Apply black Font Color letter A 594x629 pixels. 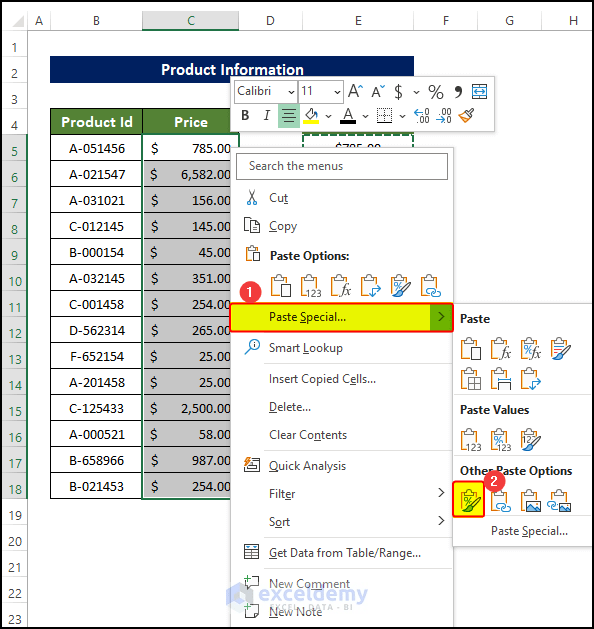pos(348,116)
